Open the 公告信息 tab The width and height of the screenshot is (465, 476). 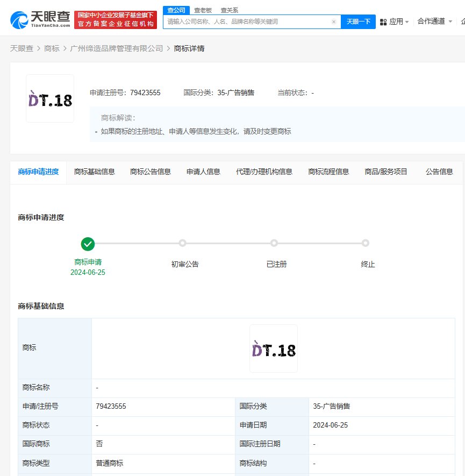tap(439, 172)
